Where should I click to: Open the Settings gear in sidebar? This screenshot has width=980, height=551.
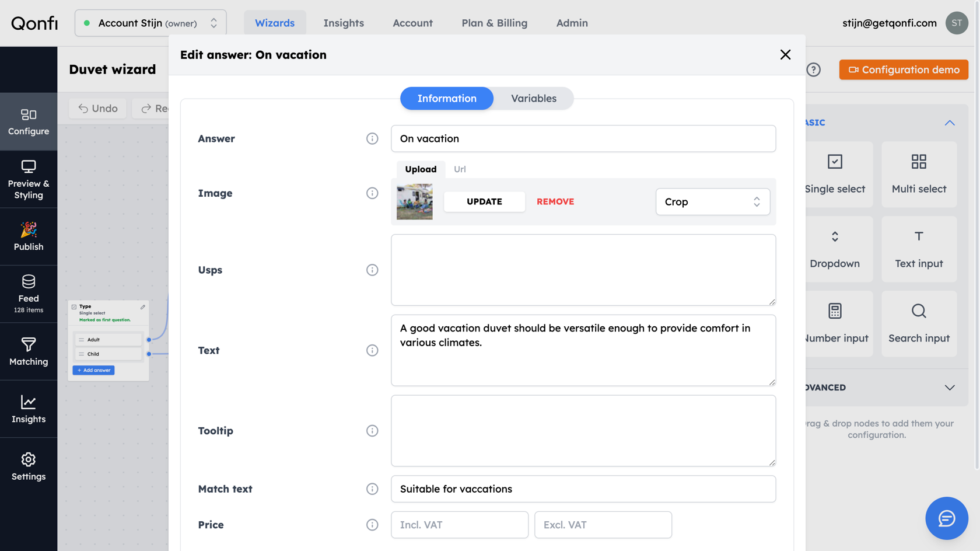pos(29,467)
